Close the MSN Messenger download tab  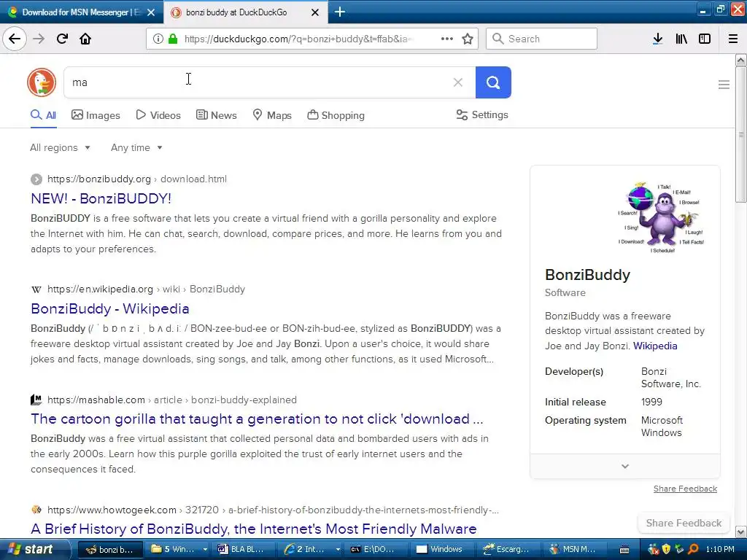151,12
